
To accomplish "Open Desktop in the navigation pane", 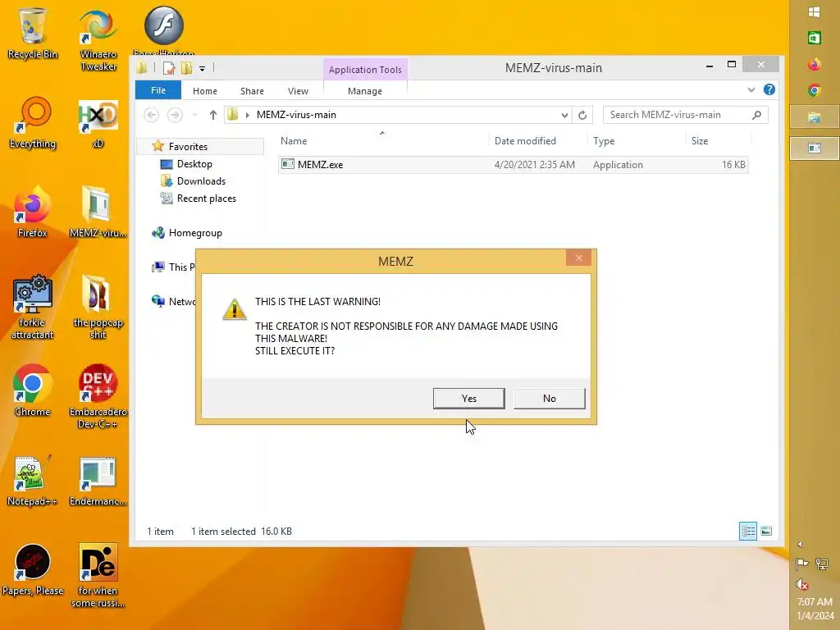I will pos(194,164).
